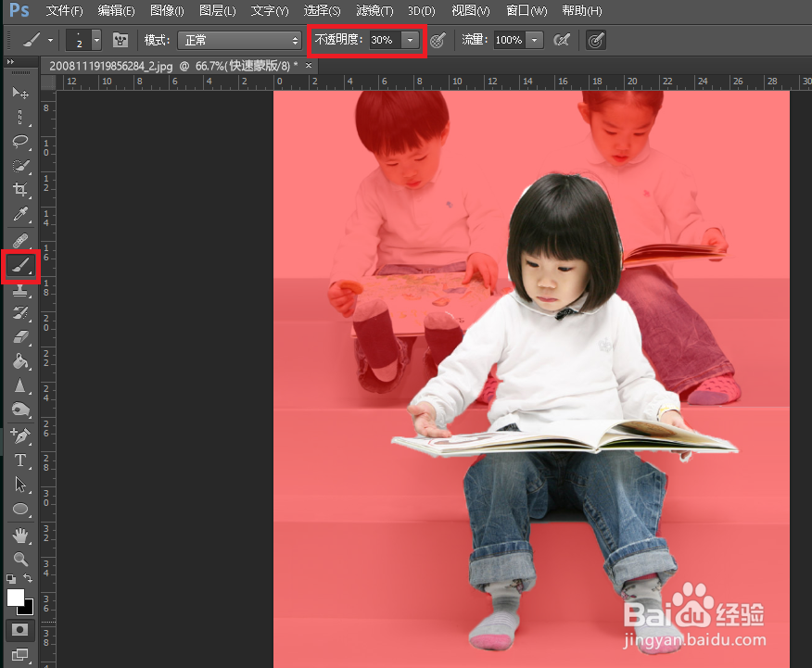Select the Ellipse shape tool
This screenshot has width=812, height=668.
pos(20,510)
